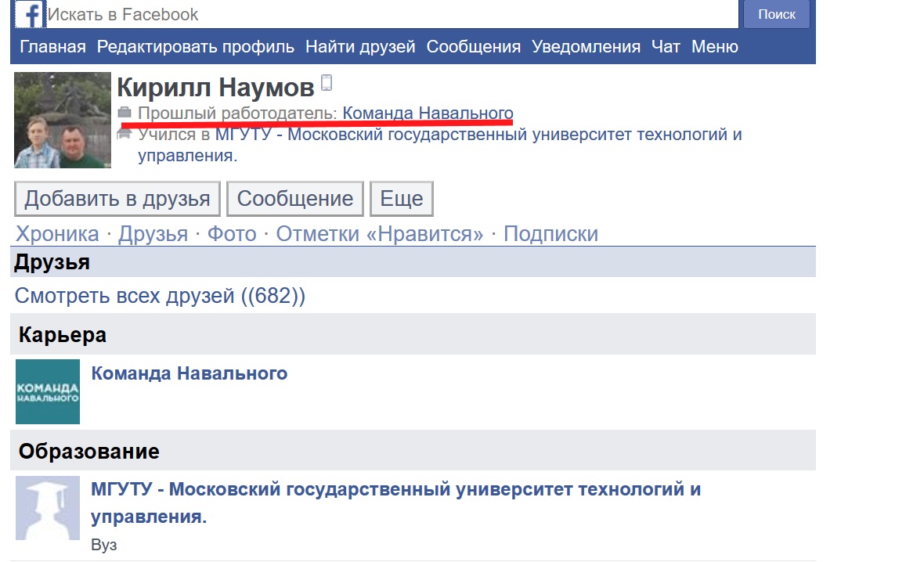Open the Отметки «Нравится» tab

coord(380,234)
